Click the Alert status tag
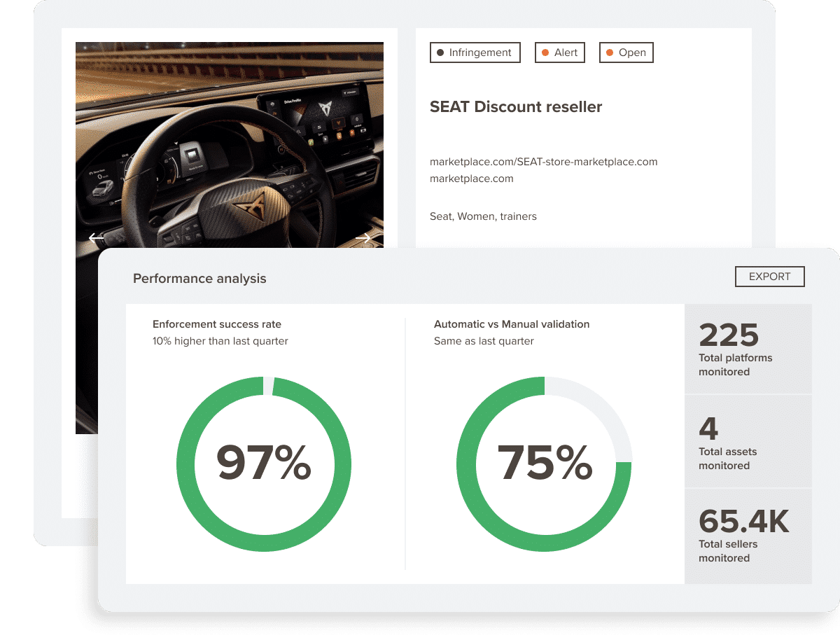 (560, 53)
